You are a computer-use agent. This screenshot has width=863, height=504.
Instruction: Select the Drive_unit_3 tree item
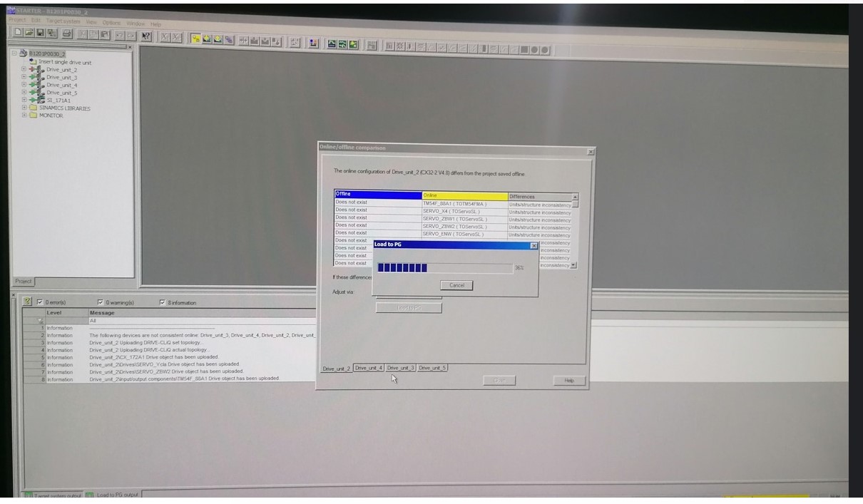(62, 77)
